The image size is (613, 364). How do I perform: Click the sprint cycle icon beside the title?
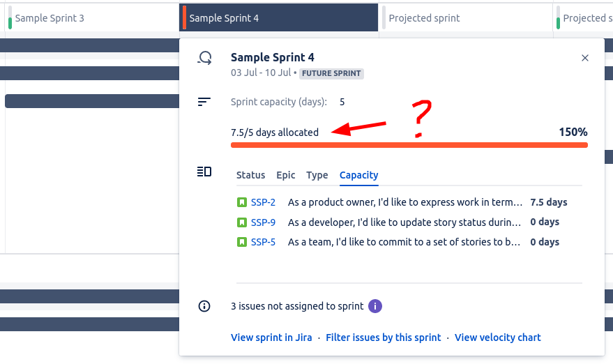tap(204, 58)
